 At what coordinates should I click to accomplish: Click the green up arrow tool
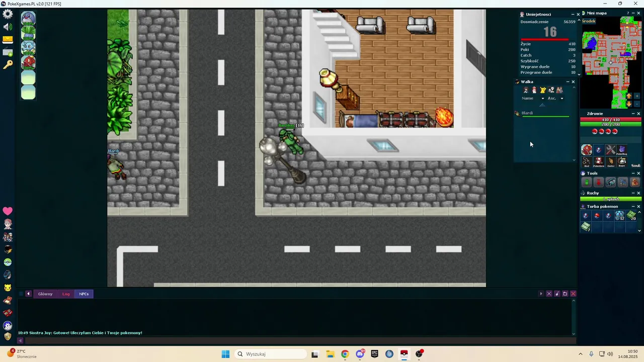click(587, 183)
